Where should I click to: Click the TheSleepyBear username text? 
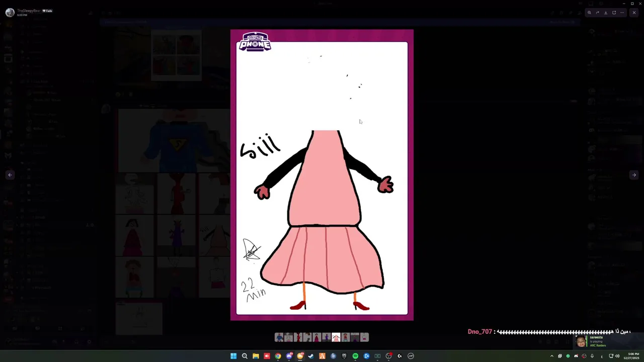click(x=29, y=11)
